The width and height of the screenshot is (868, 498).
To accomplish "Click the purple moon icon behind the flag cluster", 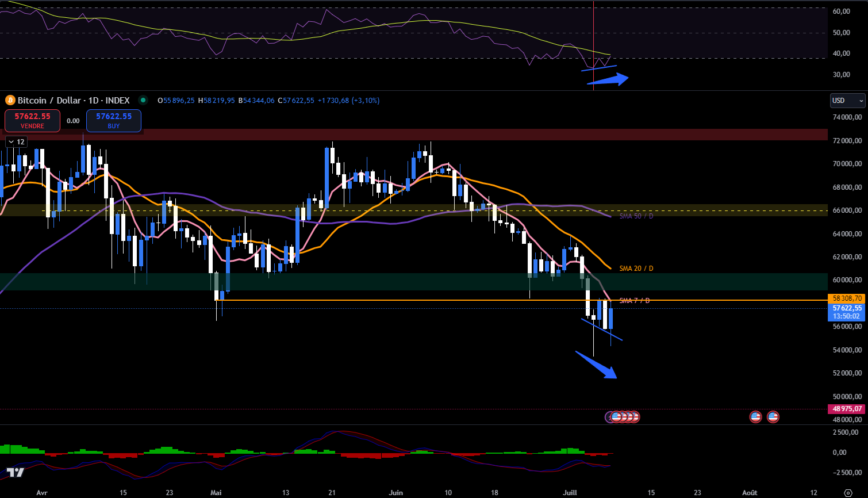I will pos(608,416).
